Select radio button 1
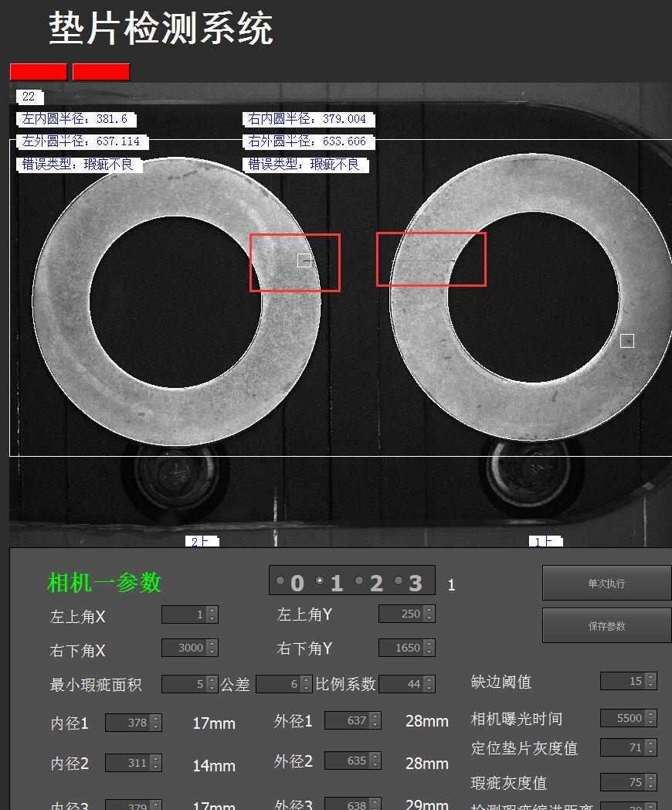The image size is (672, 810). click(x=320, y=580)
